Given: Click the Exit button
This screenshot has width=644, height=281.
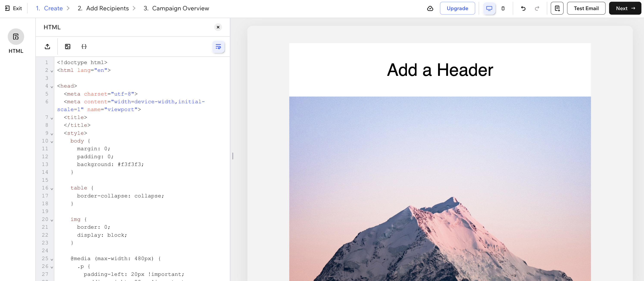Looking at the screenshot, I should pos(14,8).
